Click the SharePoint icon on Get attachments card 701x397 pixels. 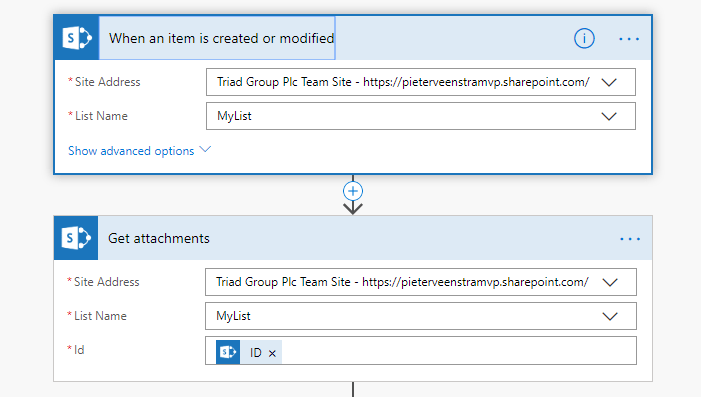(76, 238)
